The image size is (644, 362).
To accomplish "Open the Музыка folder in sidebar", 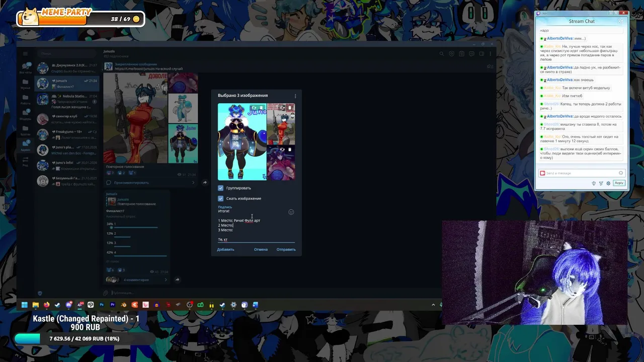I will click(25, 83).
